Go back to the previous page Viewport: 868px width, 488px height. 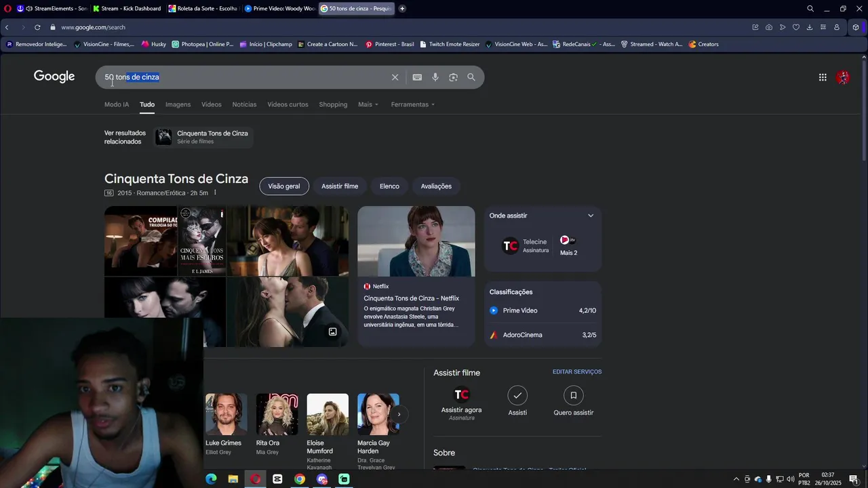click(x=7, y=27)
